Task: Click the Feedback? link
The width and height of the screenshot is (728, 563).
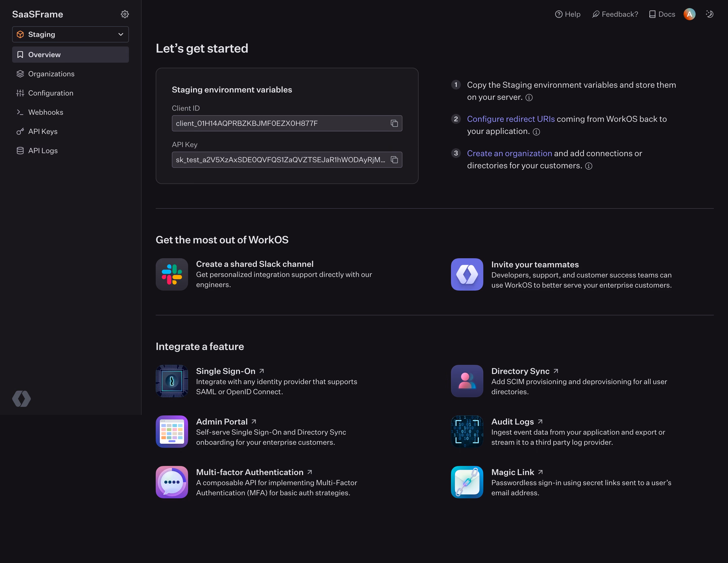Action: coord(615,14)
